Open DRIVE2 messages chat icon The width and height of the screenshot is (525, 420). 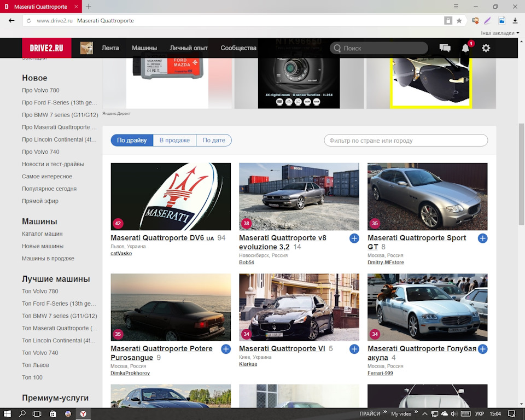445,48
